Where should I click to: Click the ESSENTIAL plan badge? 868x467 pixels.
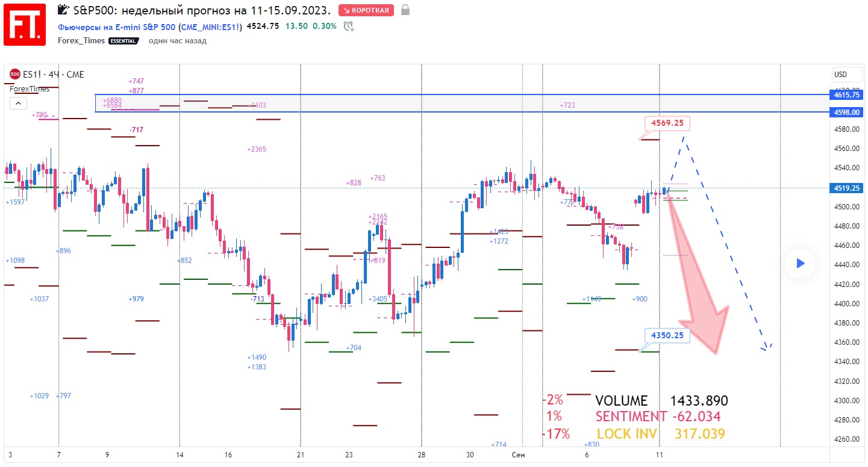(124, 41)
